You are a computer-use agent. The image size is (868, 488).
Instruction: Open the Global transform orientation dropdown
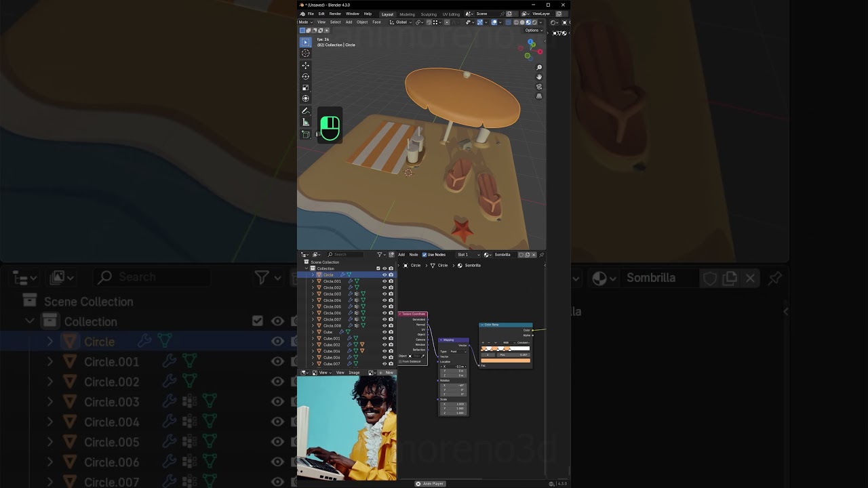pos(401,22)
